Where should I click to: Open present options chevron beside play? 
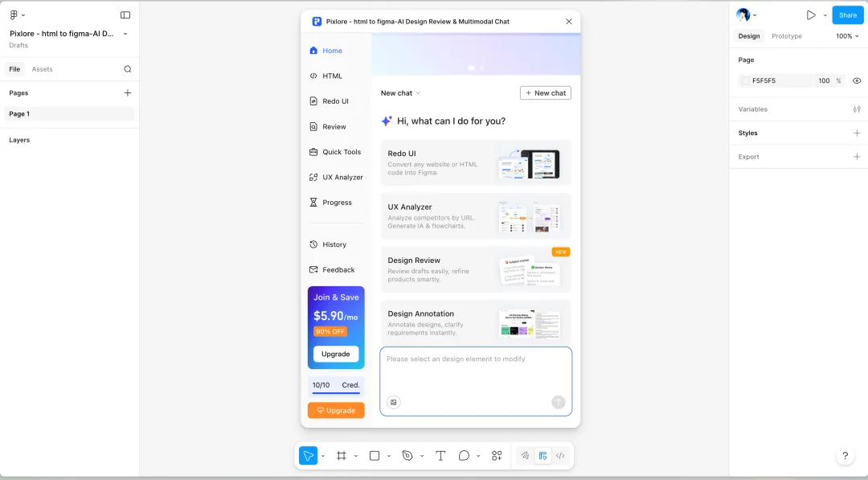pos(825,15)
